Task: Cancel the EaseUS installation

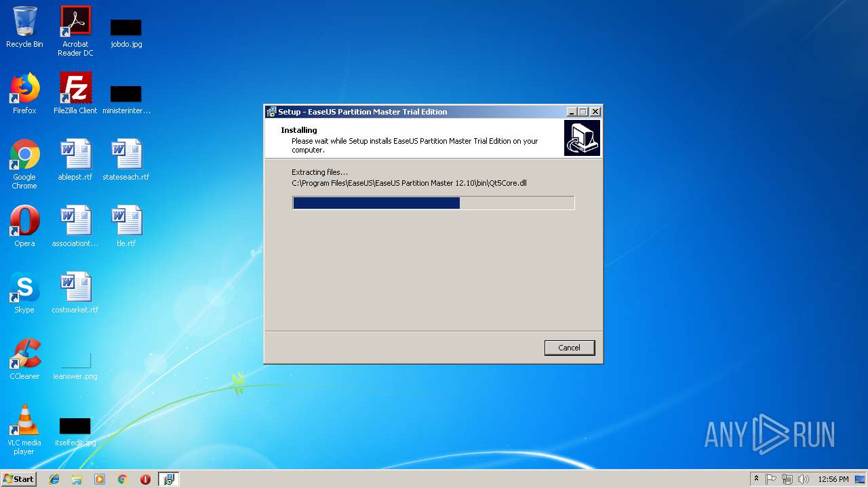Action: 570,348
